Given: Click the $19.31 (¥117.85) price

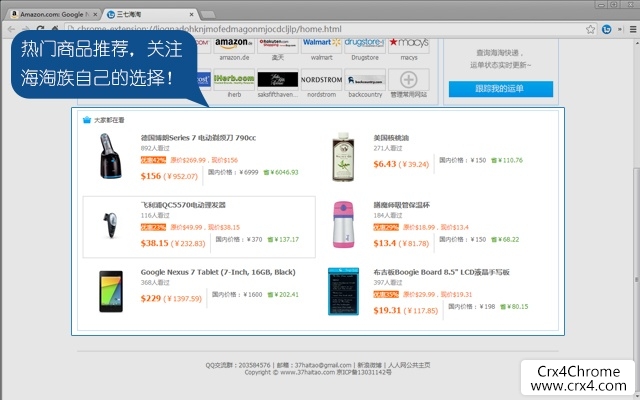Looking at the screenshot, I should pos(406,311).
